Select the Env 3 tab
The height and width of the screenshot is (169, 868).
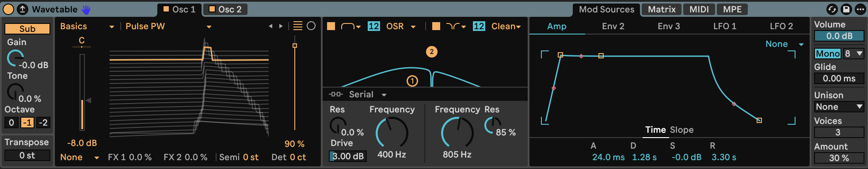click(x=669, y=27)
